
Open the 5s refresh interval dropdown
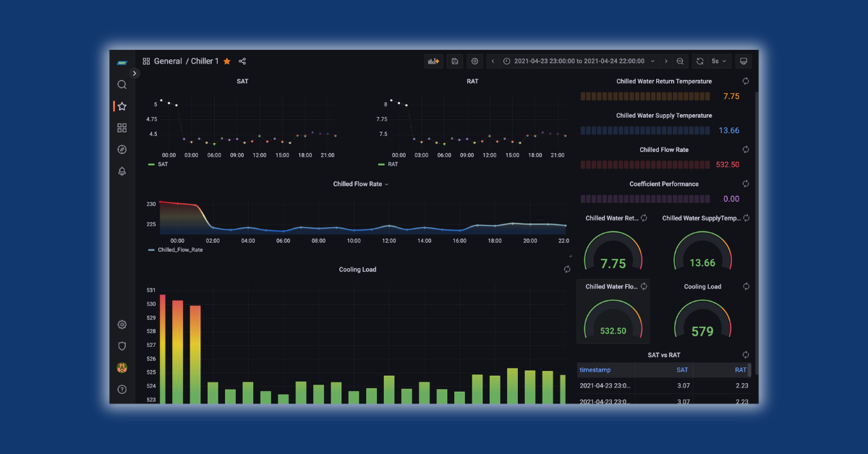coord(718,61)
